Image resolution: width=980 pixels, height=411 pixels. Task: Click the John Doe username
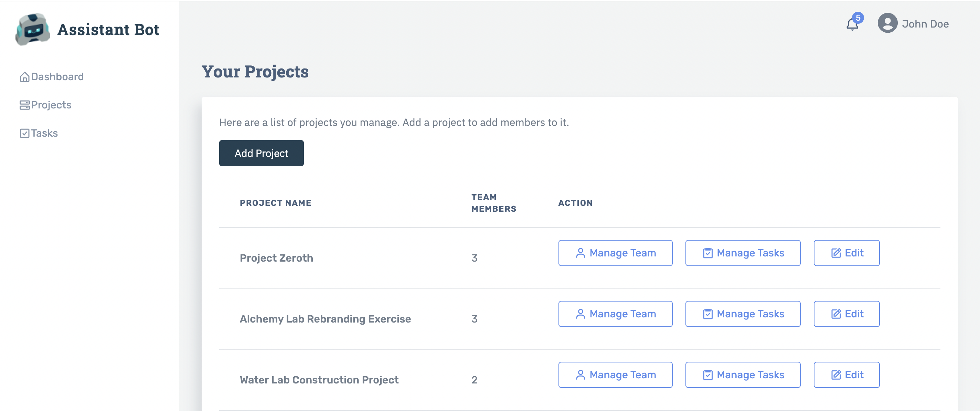coord(925,24)
